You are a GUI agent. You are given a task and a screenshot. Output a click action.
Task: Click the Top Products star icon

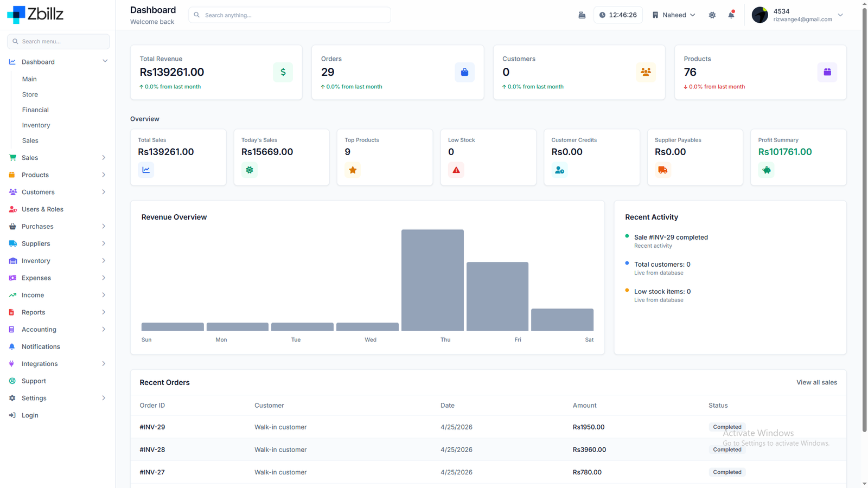coord(353,170)
